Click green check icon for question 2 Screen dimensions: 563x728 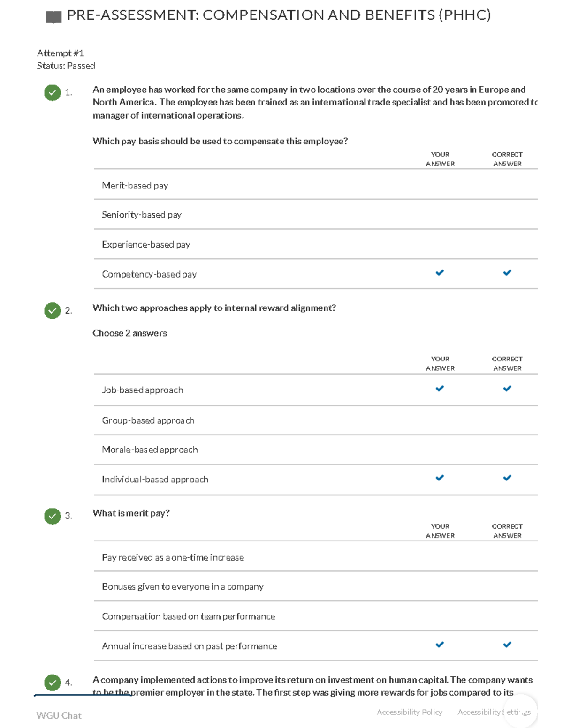pos(53,310)
